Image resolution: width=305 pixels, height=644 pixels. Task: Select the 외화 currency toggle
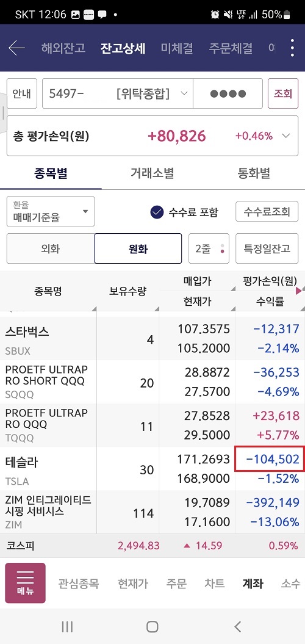tap(51, 248)
